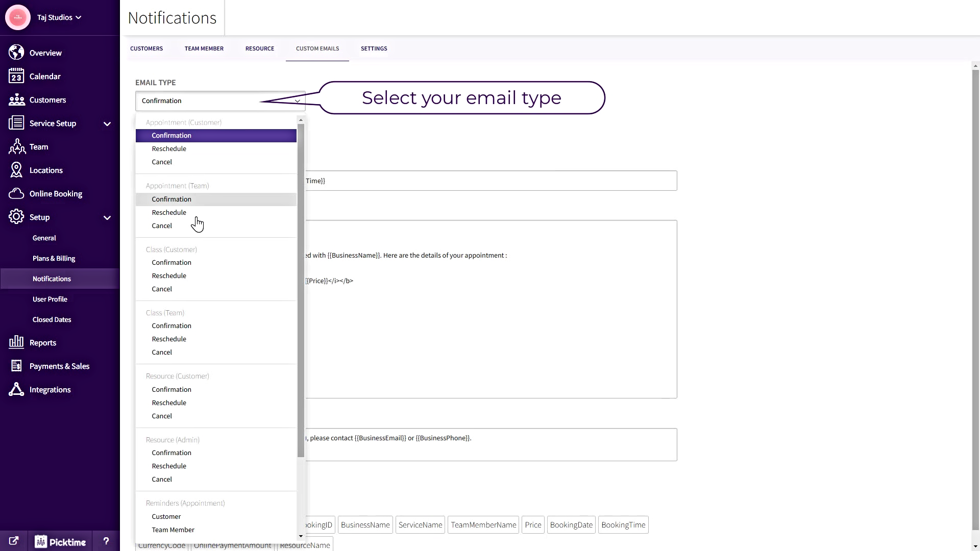
Task: Click the help question mark icon
Action: click(106, 541)
